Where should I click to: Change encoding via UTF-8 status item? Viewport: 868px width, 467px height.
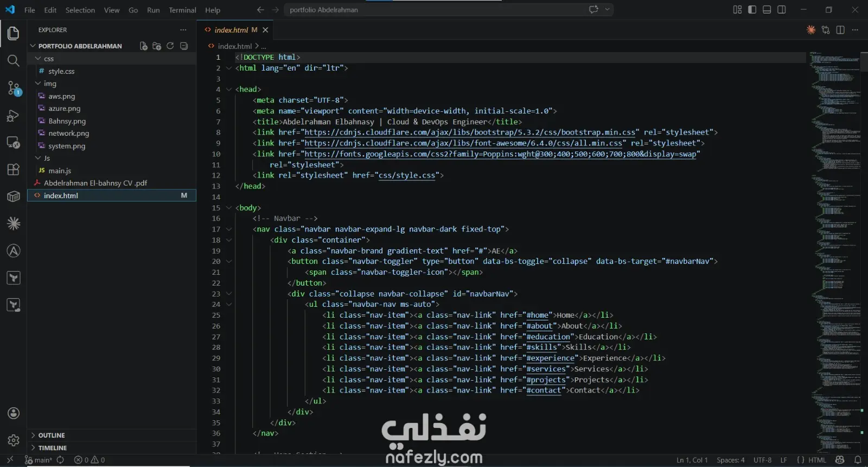click(762, 460)
